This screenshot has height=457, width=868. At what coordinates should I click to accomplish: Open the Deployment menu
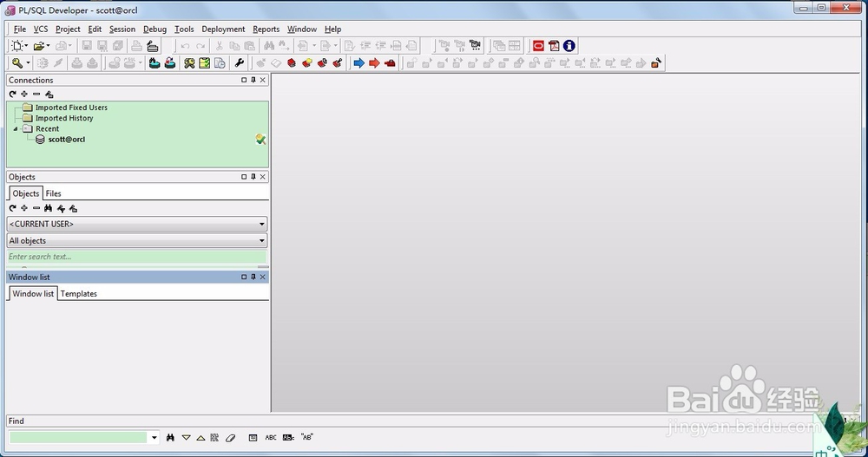pos(223,29)
